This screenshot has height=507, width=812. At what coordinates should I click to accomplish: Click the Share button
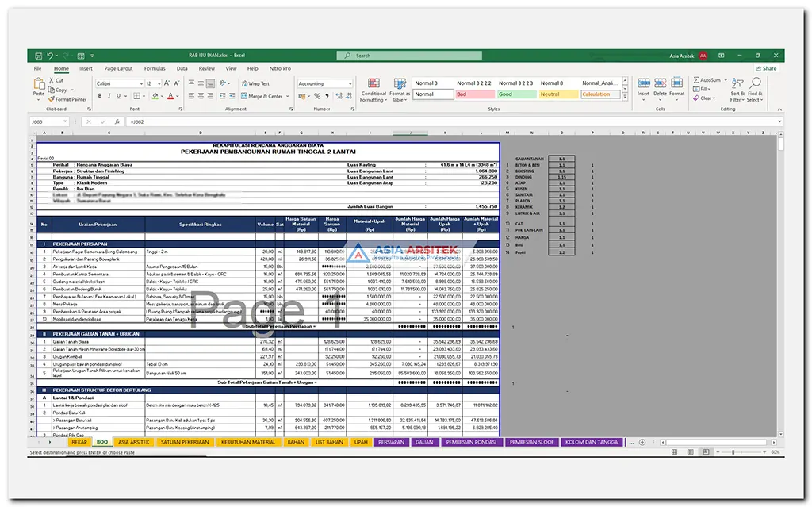pyautogui.click(x=767, y=68)
